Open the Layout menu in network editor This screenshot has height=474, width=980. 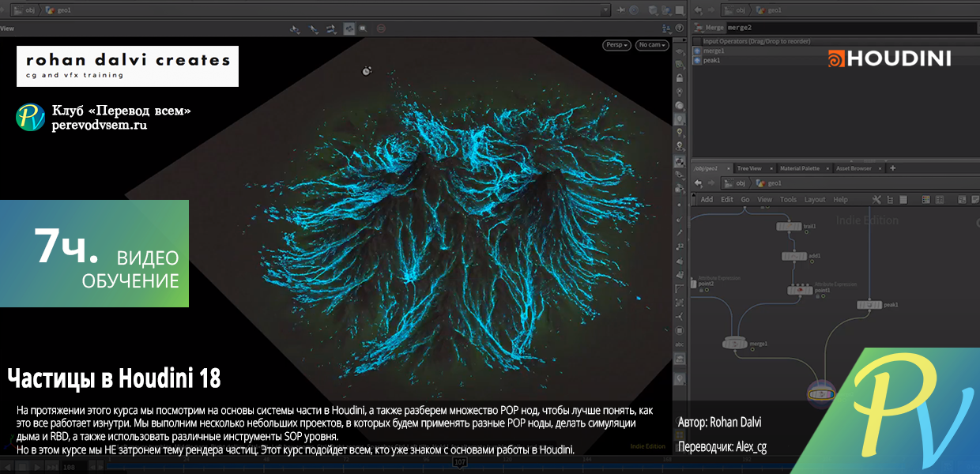[x=815, y=200]
